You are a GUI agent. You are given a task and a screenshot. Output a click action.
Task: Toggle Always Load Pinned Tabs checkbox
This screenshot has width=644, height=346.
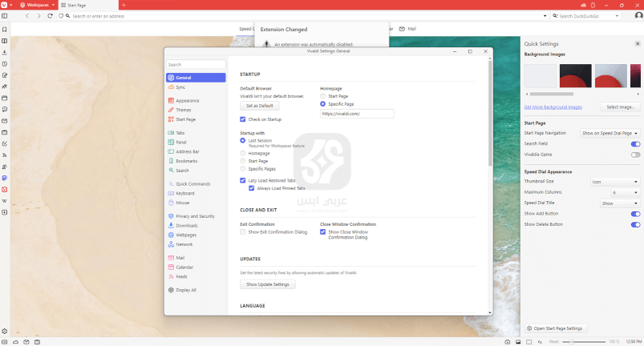[251, 188]
